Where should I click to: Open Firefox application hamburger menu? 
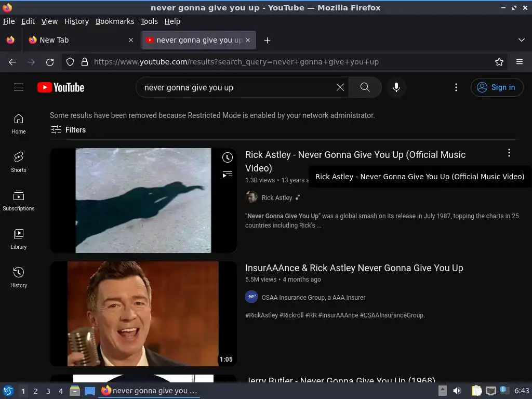520,62
